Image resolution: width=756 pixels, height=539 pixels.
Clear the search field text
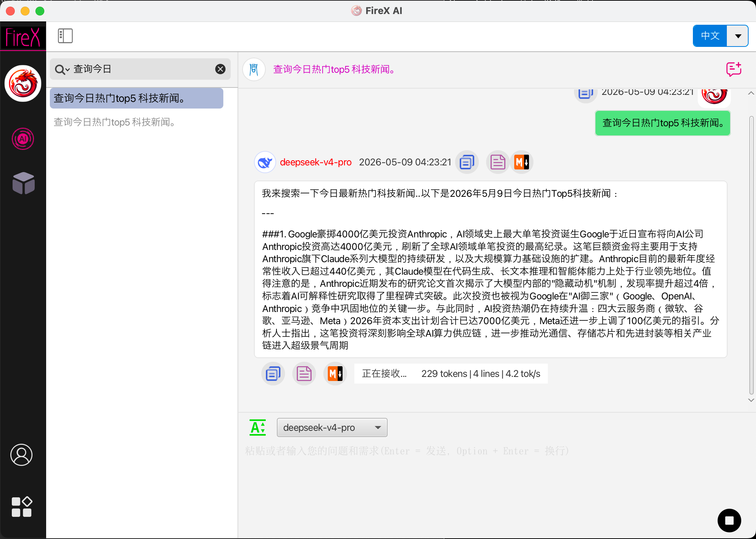point(220,69)
